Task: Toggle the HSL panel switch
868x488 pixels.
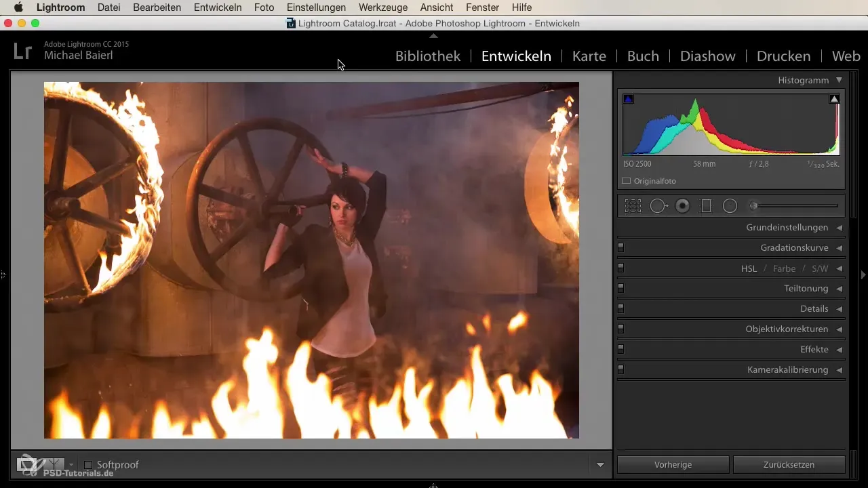Action: point(620,268)
